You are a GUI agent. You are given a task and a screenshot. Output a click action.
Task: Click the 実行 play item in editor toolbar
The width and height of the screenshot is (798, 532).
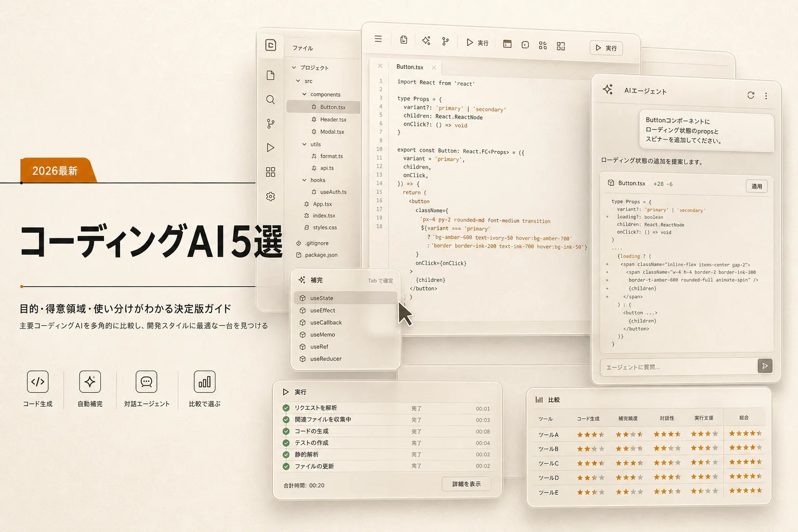[477, 43]
